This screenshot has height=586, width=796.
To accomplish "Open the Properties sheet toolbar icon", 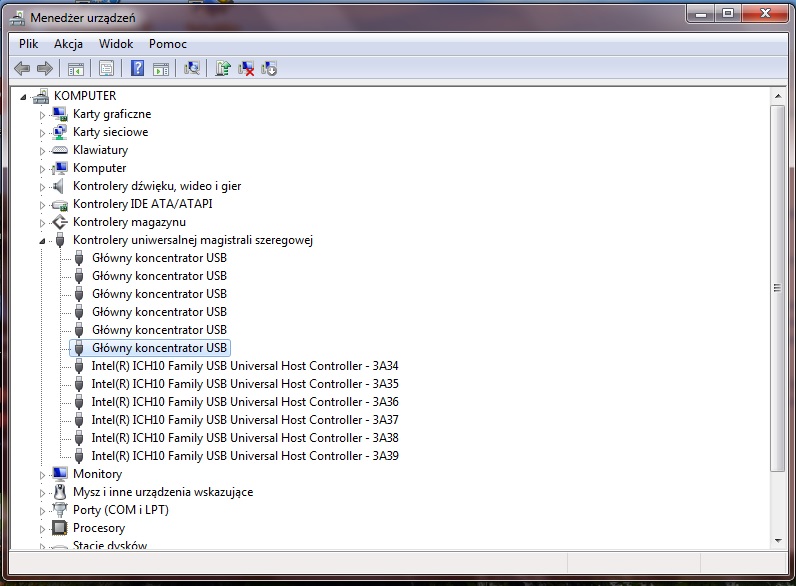I will pos(106,69).
